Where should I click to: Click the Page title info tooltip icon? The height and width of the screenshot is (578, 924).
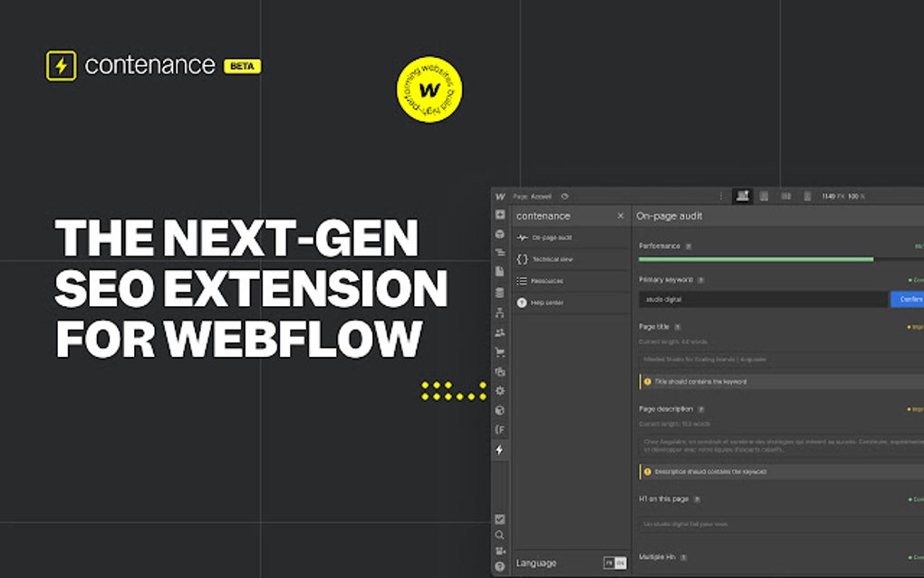click(678, 327)
